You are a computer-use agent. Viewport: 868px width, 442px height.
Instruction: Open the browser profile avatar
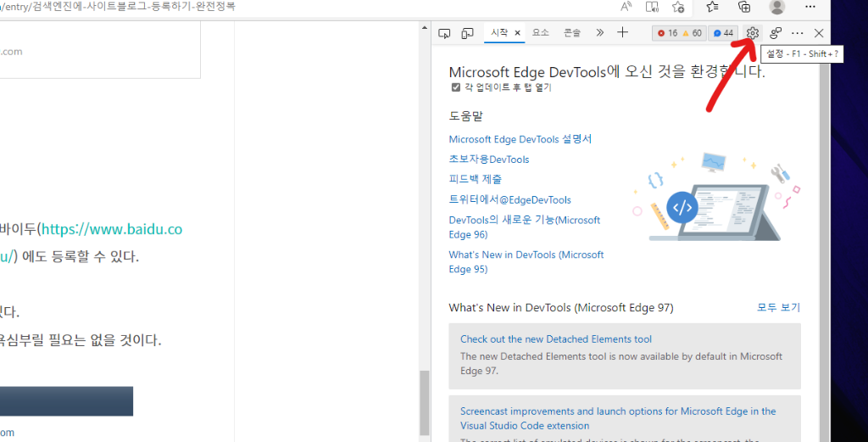[777, 7]
